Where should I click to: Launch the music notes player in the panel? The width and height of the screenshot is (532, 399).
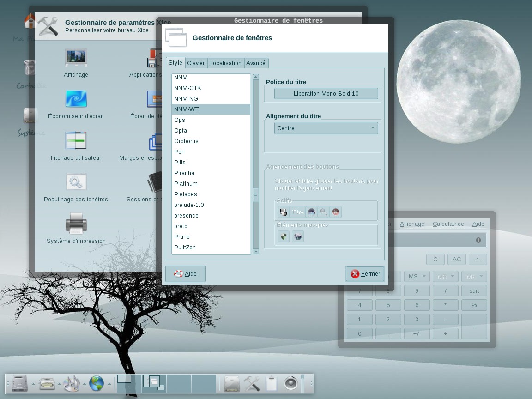tap(72, 383)
